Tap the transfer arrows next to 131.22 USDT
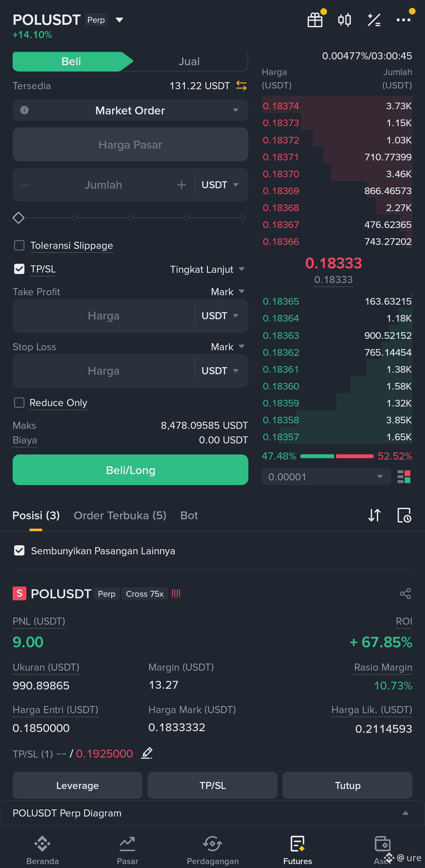This screenshot has height=868, width=425. pos(241,85)
